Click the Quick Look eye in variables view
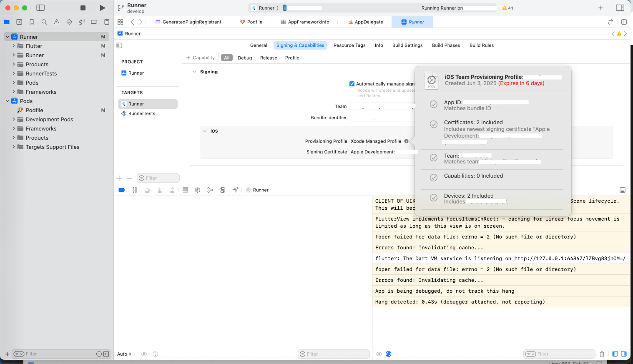 coord(144,354)
